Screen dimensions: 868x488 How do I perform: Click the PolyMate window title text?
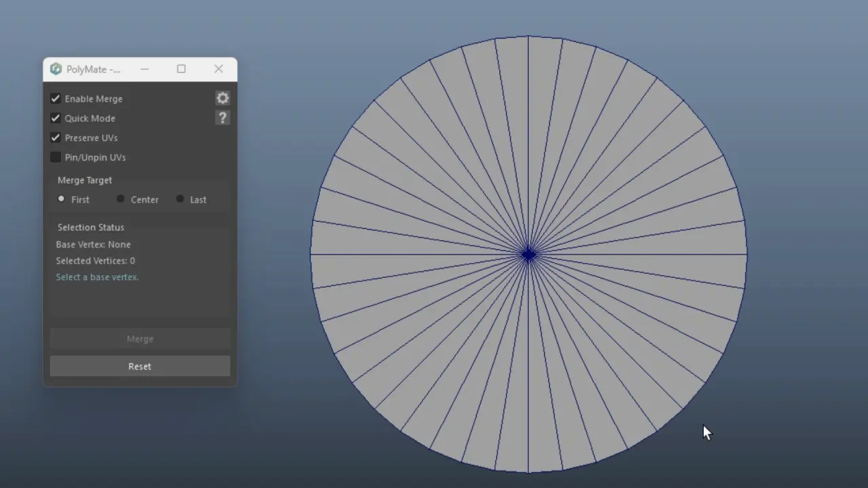point(93,69)
